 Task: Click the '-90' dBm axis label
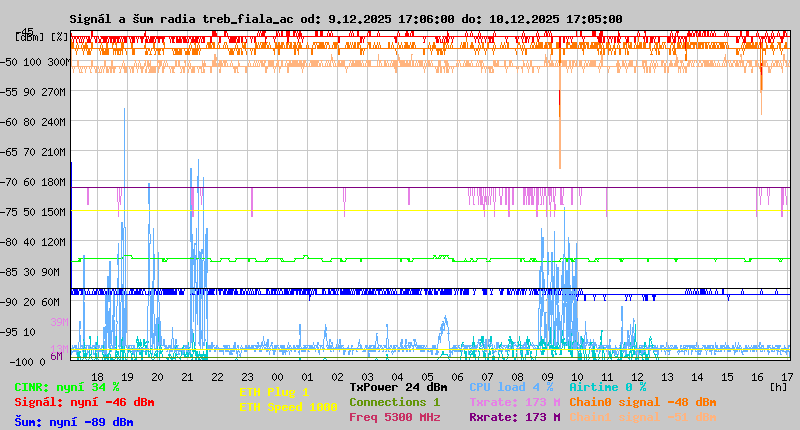[x=9, y=302]
